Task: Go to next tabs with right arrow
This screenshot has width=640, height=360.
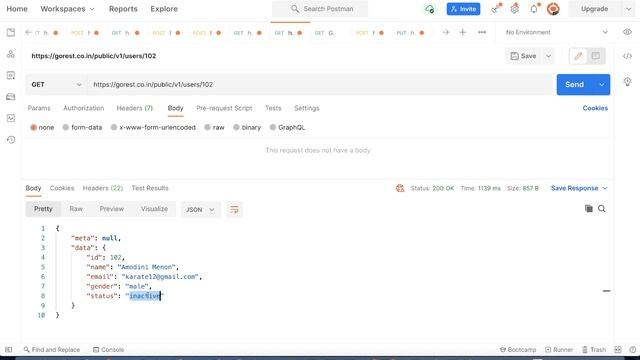Action: pyautogui.click(x=446, y=32)
